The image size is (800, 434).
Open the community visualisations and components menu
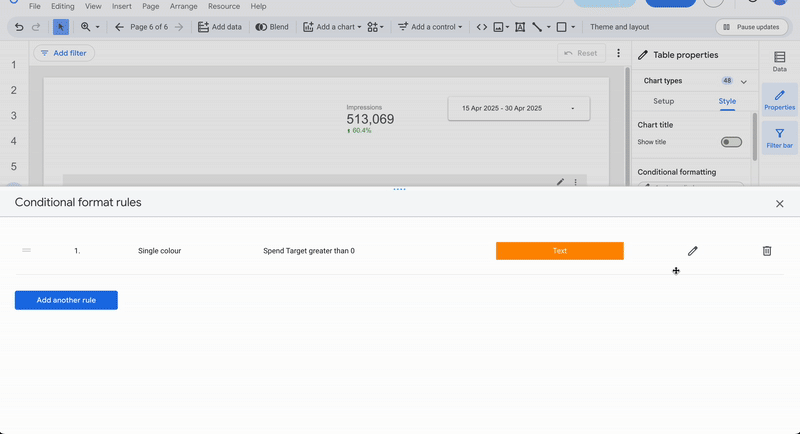point(376,27)
